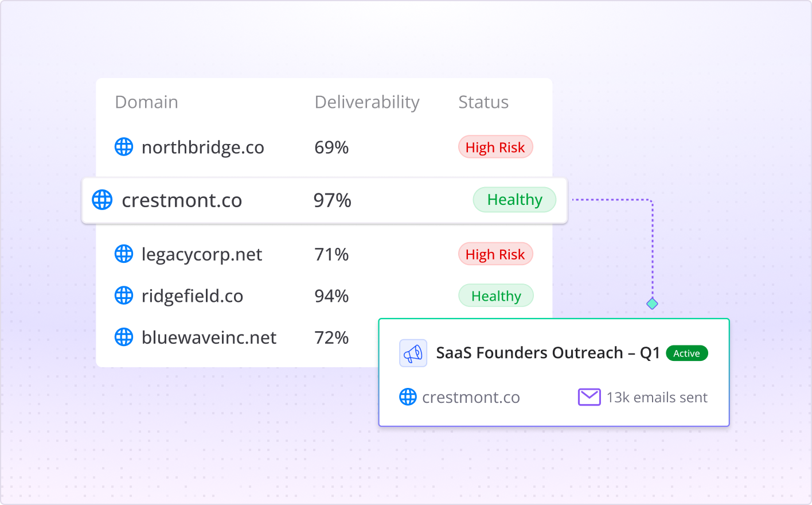Click the envelope icon near emails sent count
This screenshot has width=812, height=505.
pyautogui.click(x=589, y=396)
